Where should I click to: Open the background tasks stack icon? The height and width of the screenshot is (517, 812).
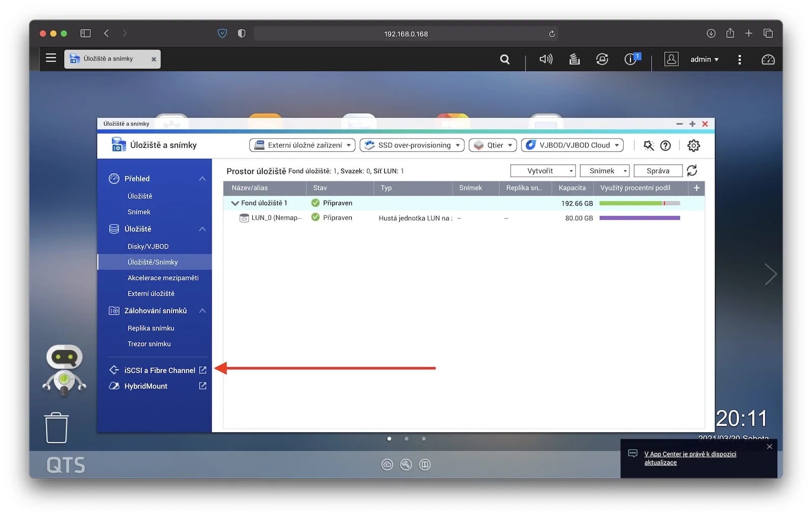(x=574, y=59)
